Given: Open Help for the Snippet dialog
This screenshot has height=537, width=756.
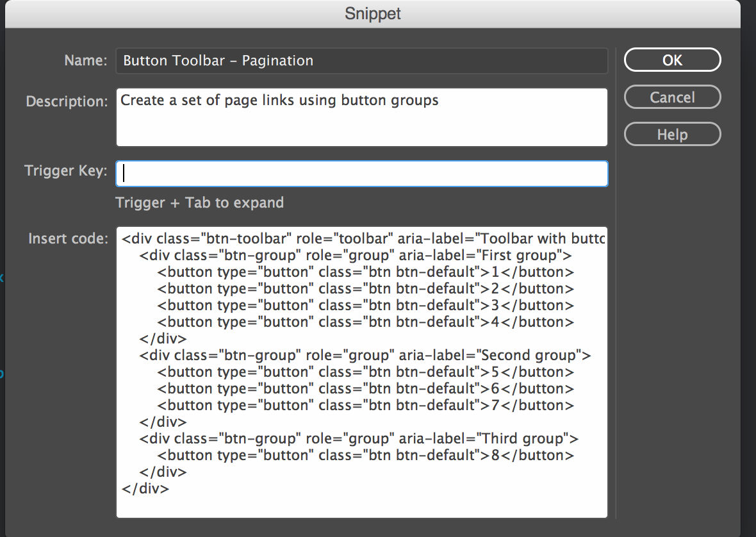Looking at the screenshot, I should [672, 134].
